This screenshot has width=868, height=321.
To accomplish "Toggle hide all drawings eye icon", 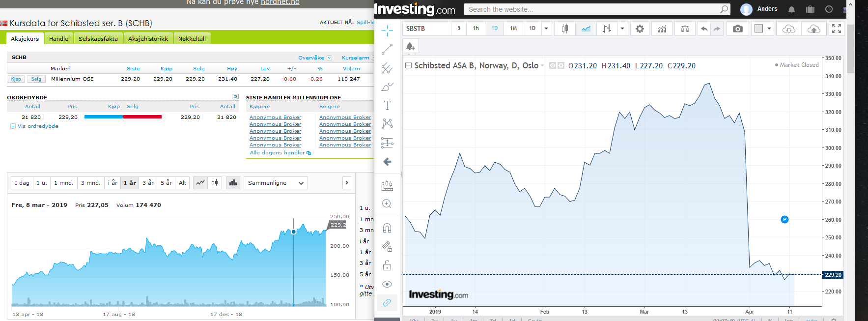I will tap(387, 284).
